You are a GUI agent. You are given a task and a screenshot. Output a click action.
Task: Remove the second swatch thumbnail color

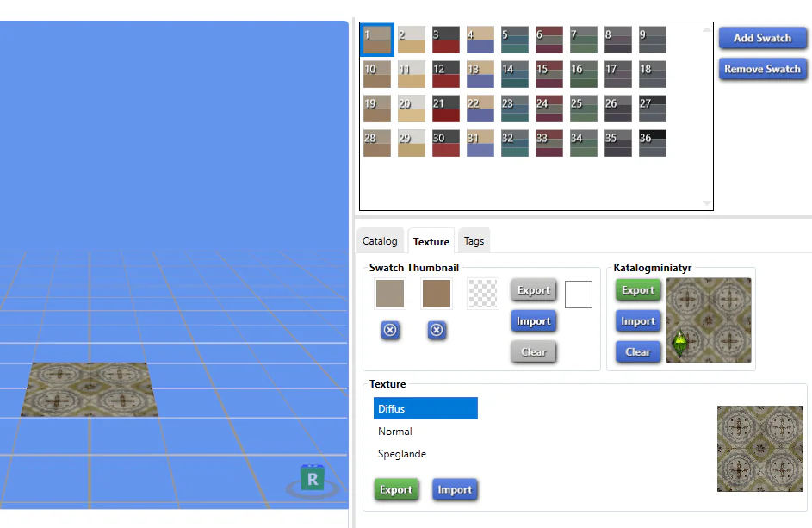pyautogui.click(x=437, y=330)
